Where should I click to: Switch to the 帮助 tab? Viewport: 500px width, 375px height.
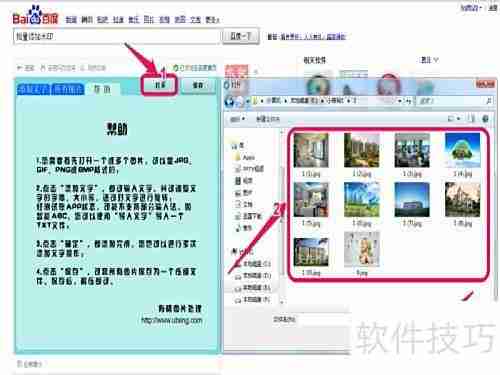coord(102,89)
